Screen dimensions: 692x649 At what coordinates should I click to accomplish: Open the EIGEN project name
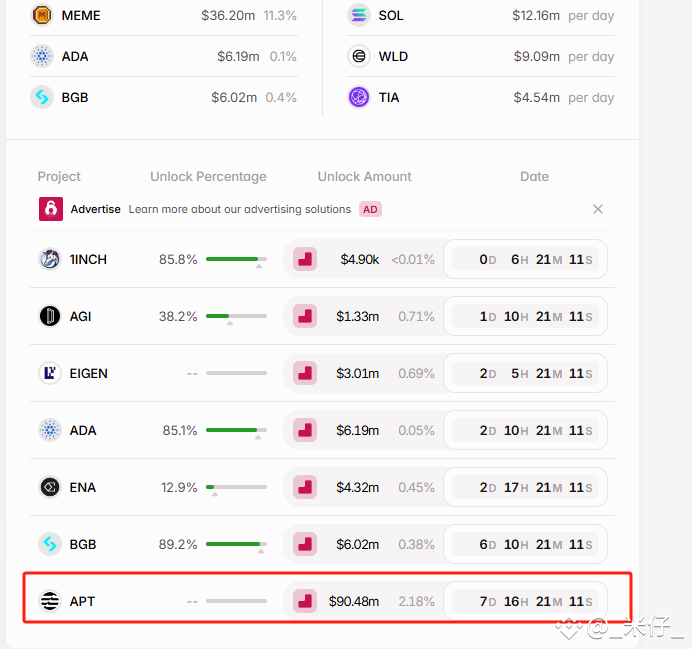[x=89, y=373]
